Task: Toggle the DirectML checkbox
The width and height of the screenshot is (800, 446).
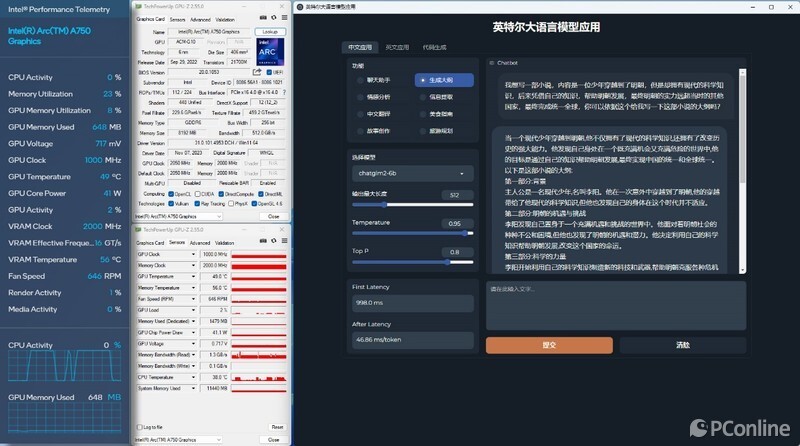Action: (261, 194)
